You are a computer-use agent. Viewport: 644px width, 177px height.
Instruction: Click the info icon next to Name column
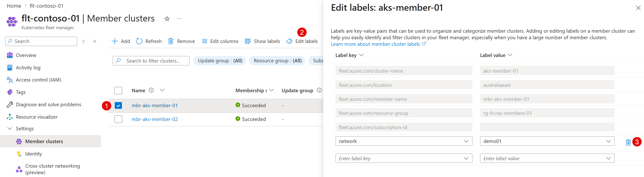[151, 90]
